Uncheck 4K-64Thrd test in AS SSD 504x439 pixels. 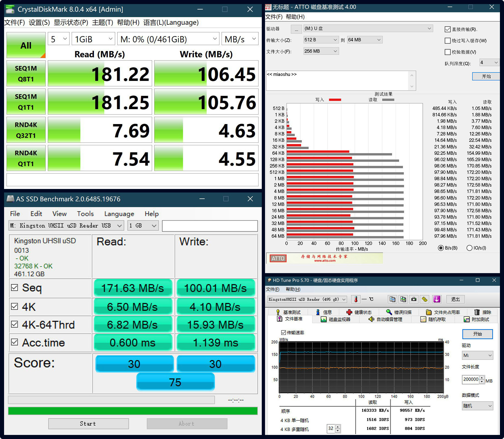14,324
